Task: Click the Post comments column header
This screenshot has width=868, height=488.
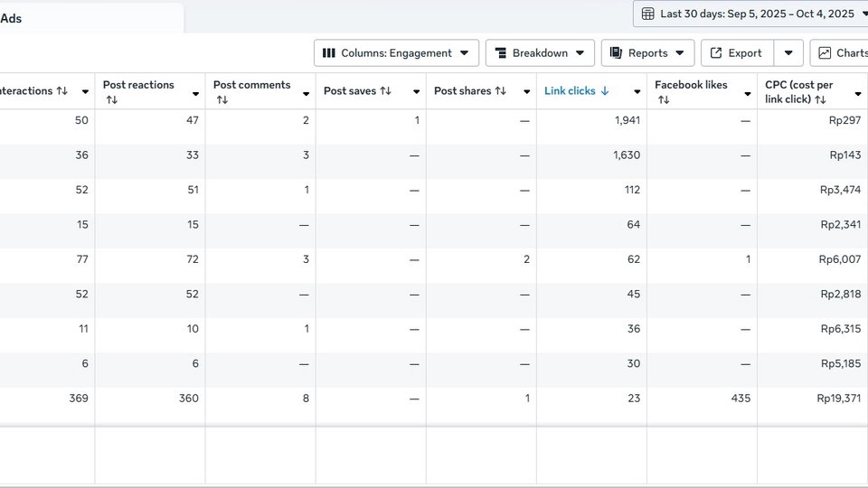Action: coord(251,86)
